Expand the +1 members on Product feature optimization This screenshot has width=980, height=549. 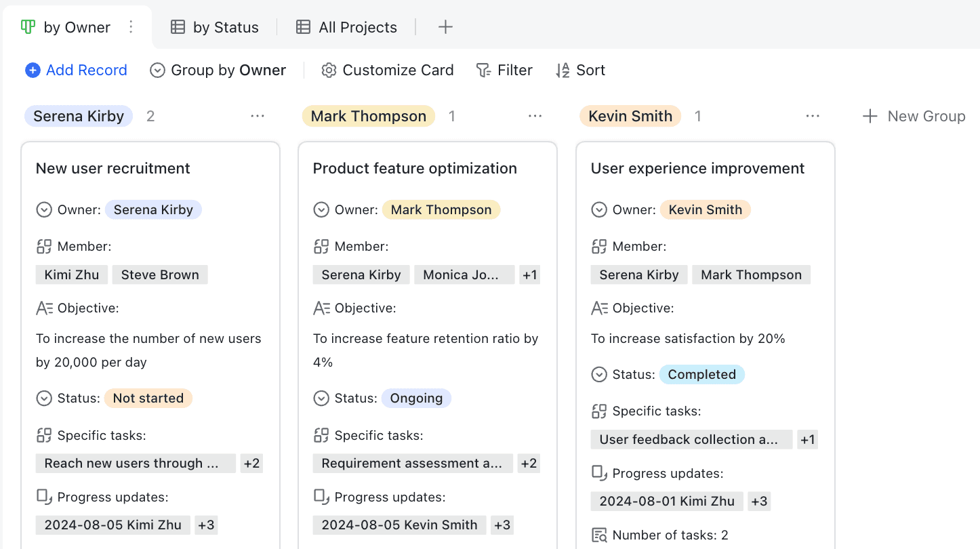[529, 275]
